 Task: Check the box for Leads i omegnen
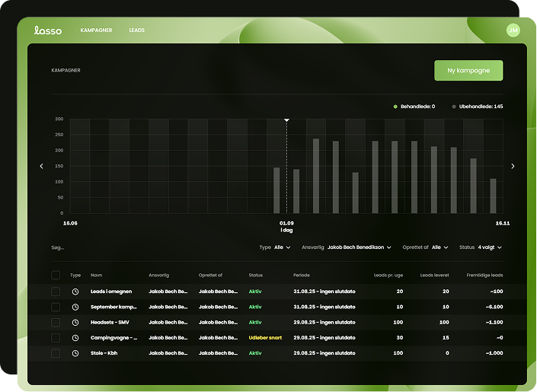click(x=56, y=292)
